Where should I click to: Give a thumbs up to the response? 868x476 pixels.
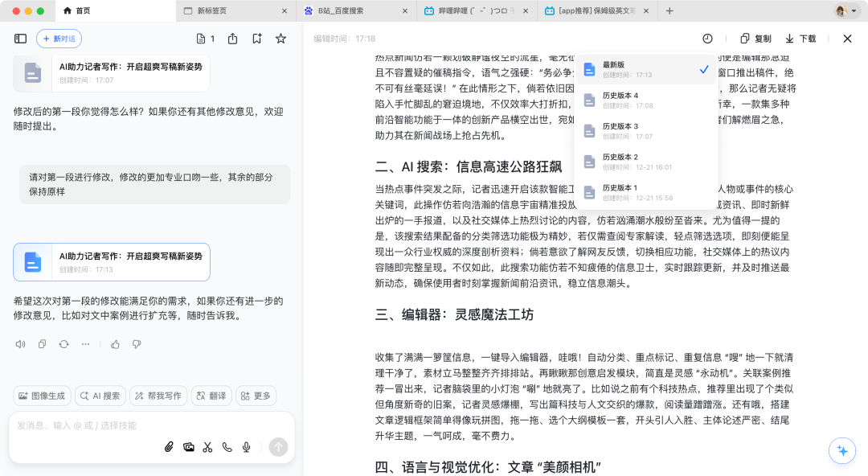[115, 343]
